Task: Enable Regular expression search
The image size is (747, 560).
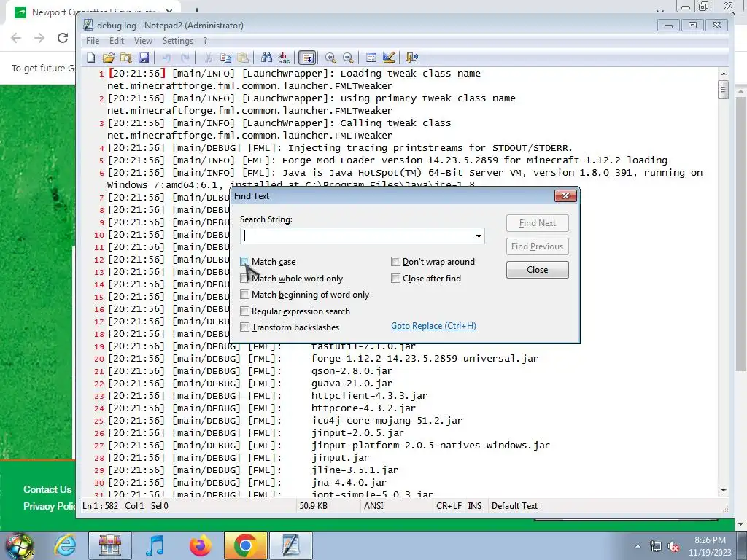Action: (244, 311)
